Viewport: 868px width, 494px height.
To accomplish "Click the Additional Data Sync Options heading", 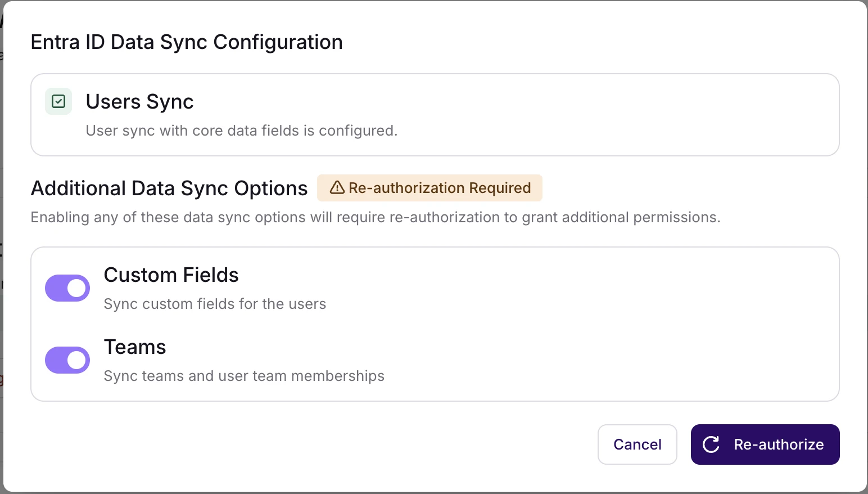I will 169,188.
